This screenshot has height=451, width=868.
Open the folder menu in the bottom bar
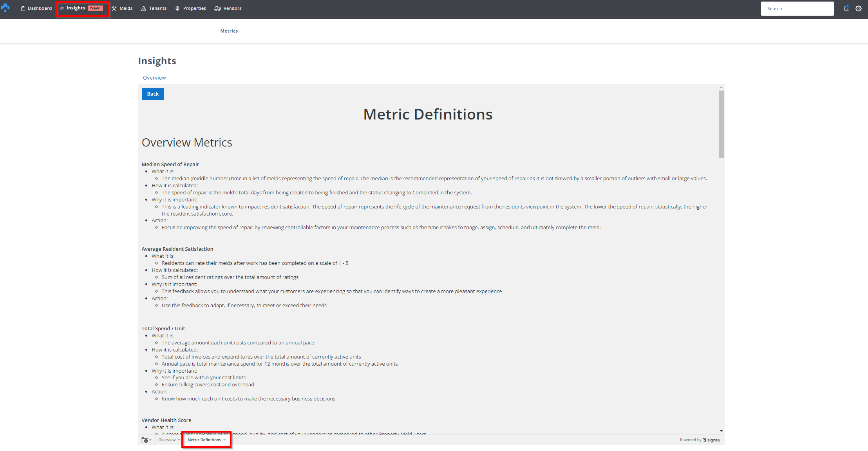tap(146, 440)
